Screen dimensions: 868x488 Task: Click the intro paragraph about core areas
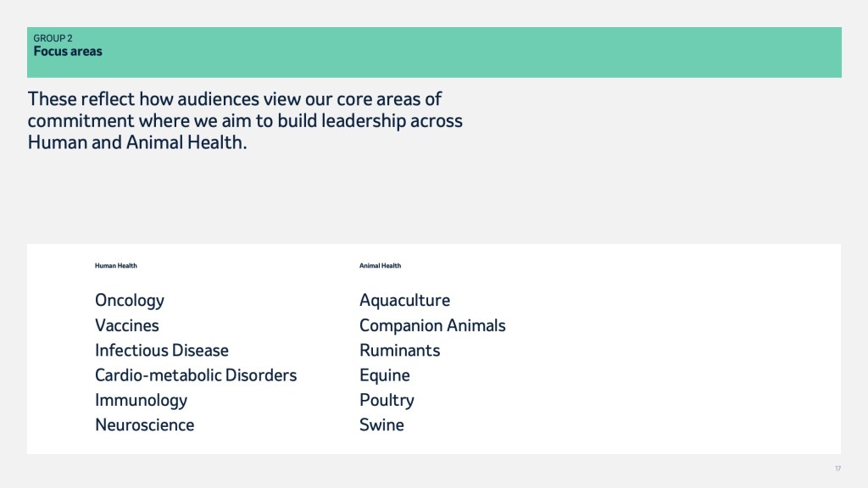click(245, 120)
